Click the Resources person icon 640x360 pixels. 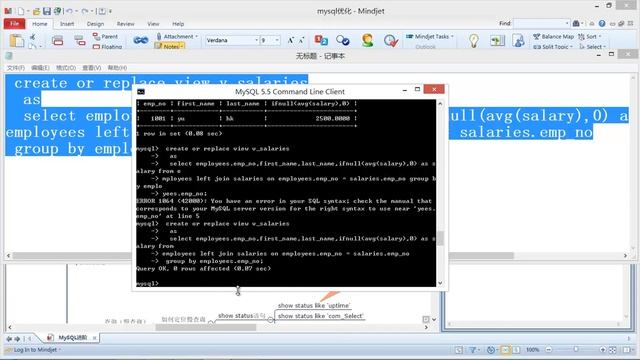click(x=367, y=40)
